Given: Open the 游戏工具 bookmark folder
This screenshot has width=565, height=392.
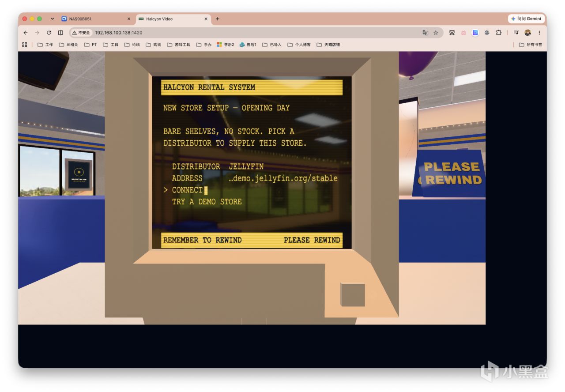Looking at the screenshot, I should [179, 45].
